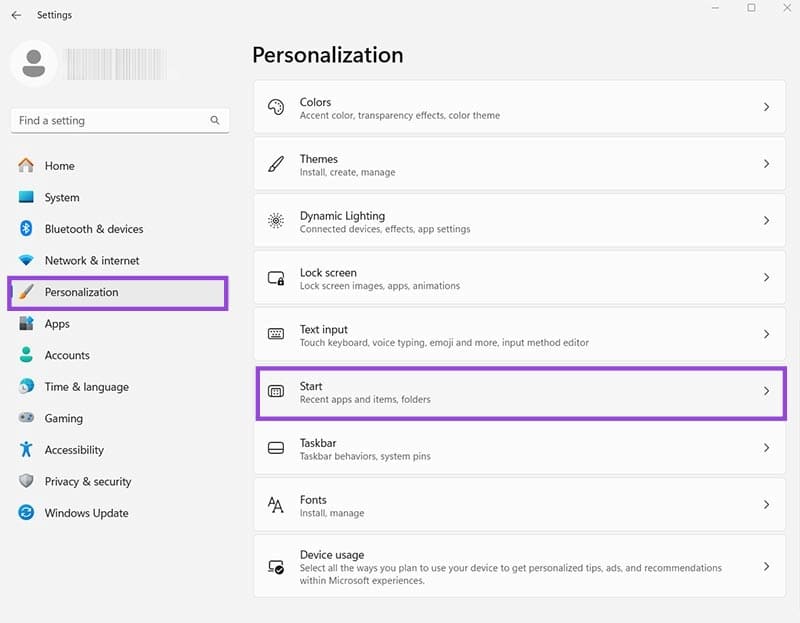This screenshot has height=623, width=800.
Task: Expand Themes with its chevron
Action: (x=766, y=164)
